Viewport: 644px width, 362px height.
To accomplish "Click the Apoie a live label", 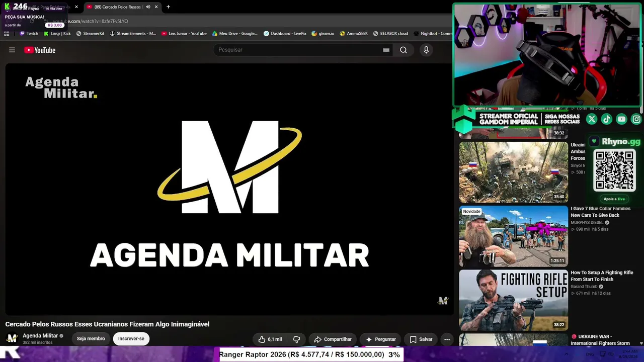I will [614, 199].
